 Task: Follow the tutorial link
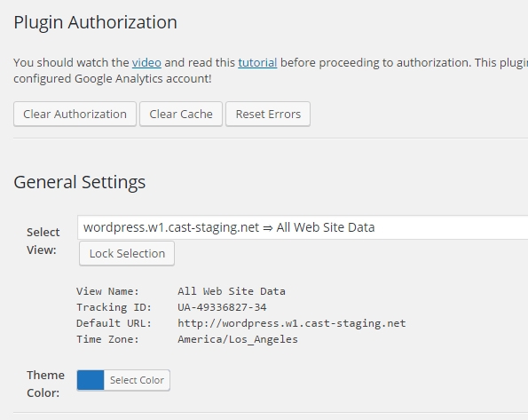(257, 63)
